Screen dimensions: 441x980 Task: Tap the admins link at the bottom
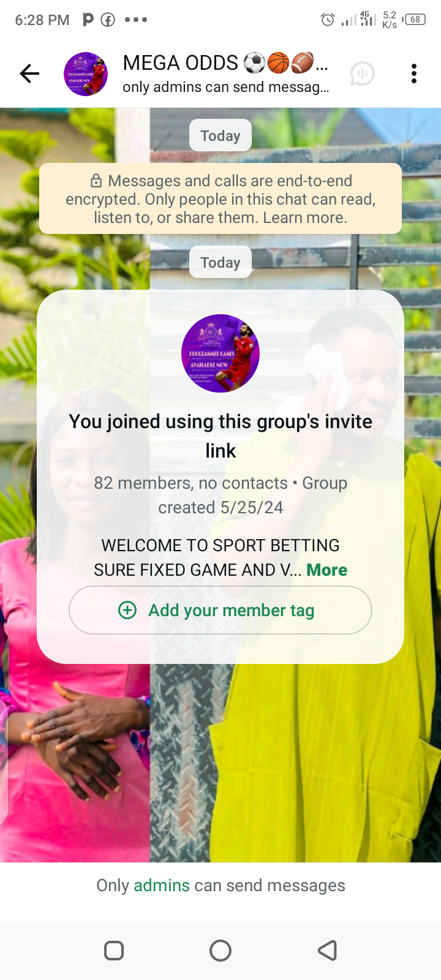(162, 886)
